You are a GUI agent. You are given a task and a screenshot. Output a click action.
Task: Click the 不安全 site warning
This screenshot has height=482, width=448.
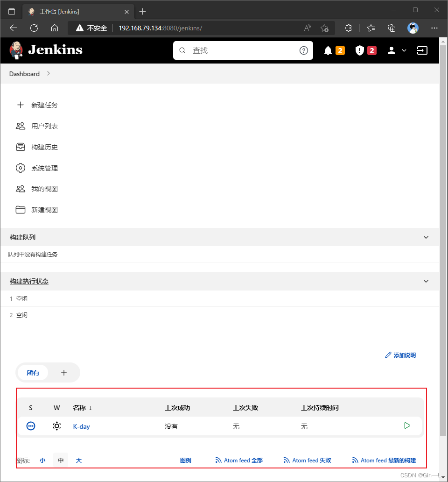click(x=91, y=28)
